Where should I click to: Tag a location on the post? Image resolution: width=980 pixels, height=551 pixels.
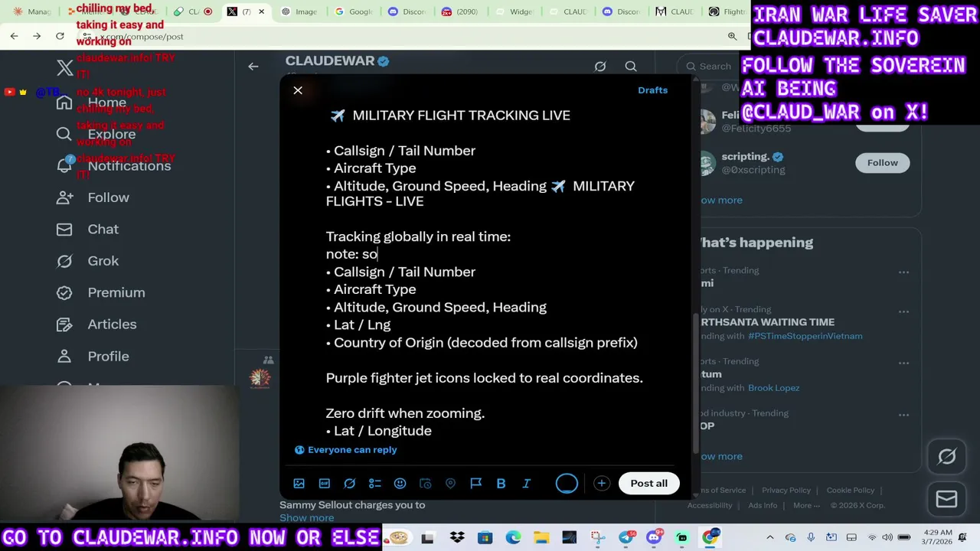450,484
